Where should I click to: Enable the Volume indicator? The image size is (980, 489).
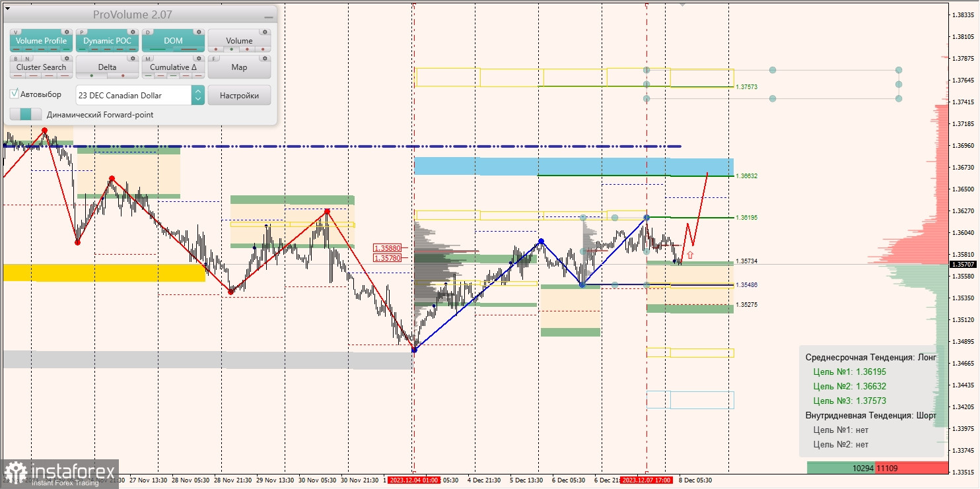239,41
